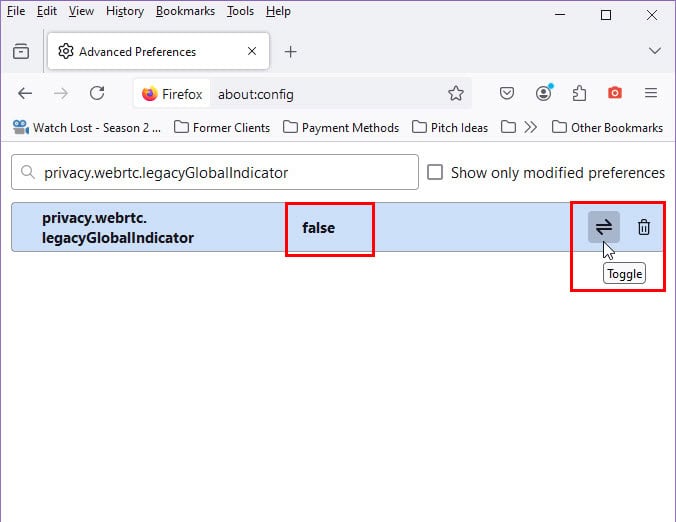Bookmark this page with the star icon

coord(456,94)
